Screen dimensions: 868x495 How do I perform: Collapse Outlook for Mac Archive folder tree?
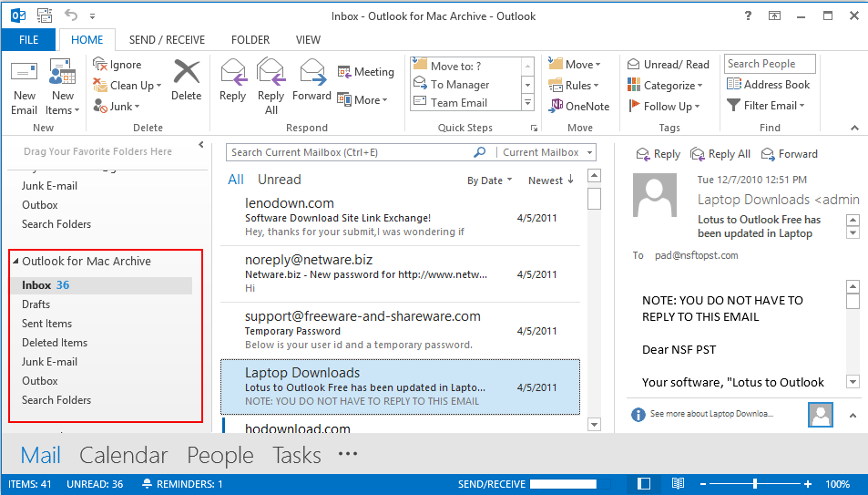point(15,261)
